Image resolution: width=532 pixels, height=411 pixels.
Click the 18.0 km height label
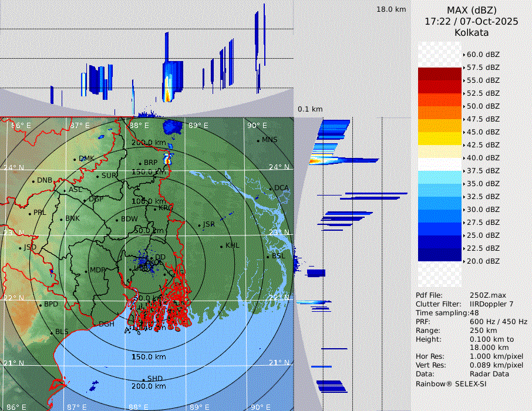coord(391,9)
